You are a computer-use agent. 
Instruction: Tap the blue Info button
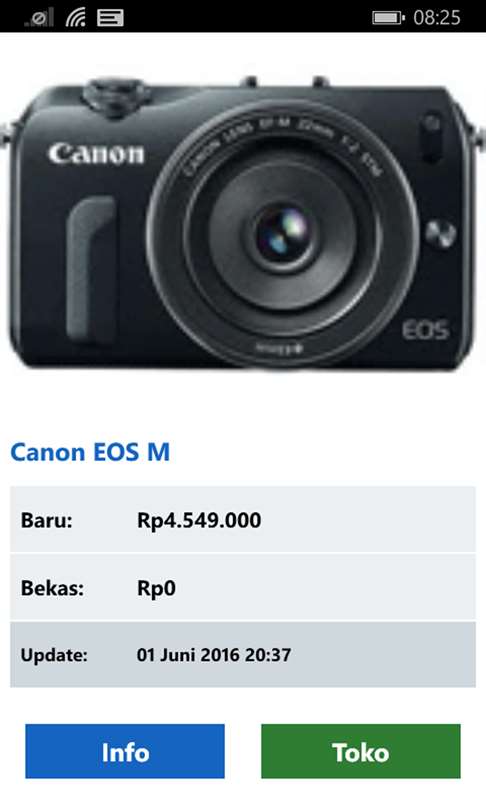point(125,751)
